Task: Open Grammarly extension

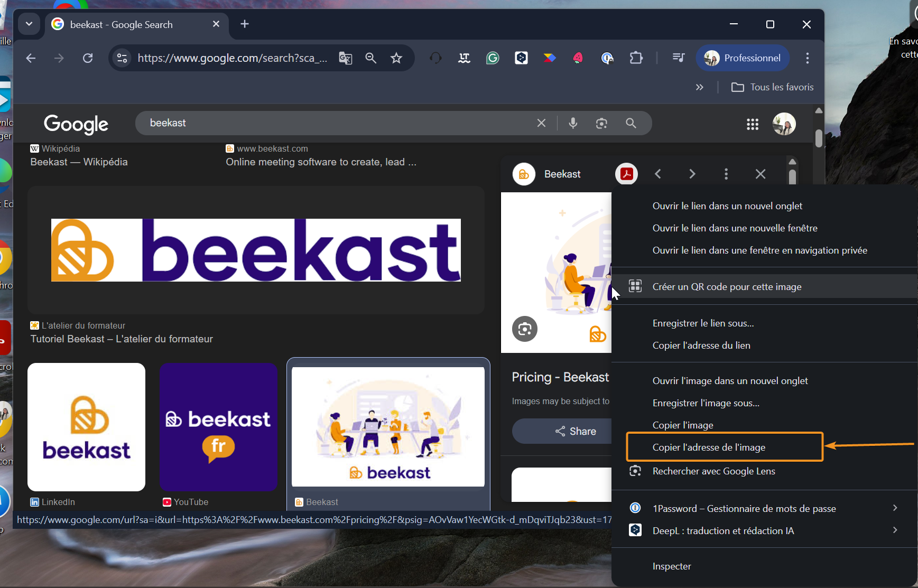Action: pos(493,58)
